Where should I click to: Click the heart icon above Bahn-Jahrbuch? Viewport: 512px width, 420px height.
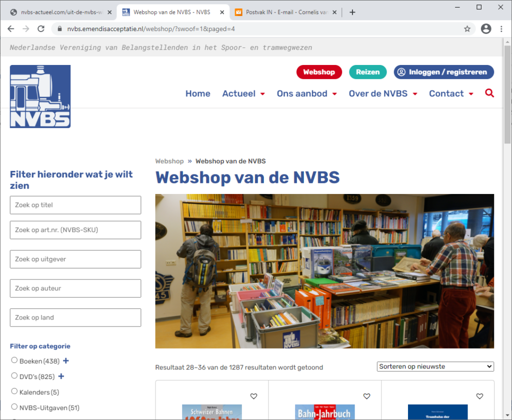click(x=366, y=396)
